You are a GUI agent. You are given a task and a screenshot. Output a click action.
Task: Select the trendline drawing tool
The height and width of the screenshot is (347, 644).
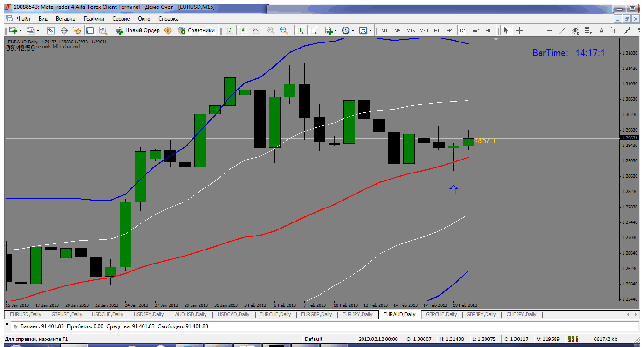(562, 30)
